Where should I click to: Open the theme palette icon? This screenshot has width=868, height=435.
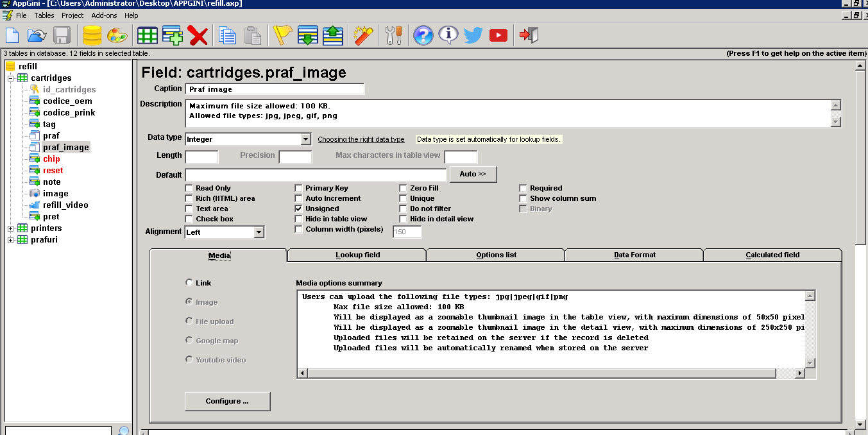(x=117, y=35)
